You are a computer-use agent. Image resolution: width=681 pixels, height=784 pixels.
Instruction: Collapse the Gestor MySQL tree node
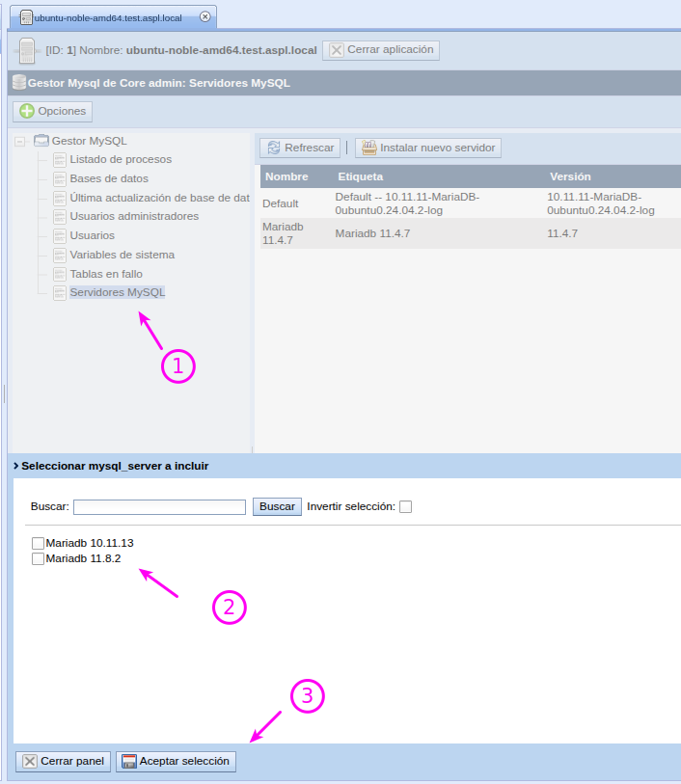19,142
